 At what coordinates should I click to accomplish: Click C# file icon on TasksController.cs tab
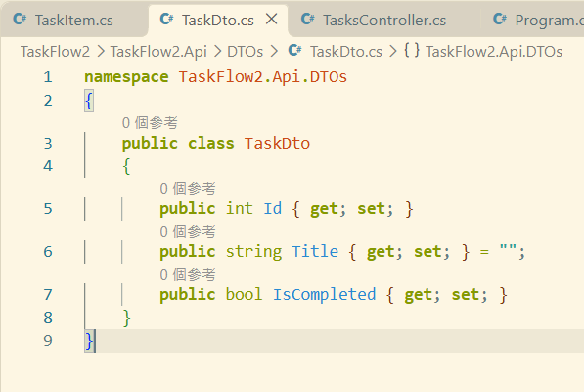[307, 19]
